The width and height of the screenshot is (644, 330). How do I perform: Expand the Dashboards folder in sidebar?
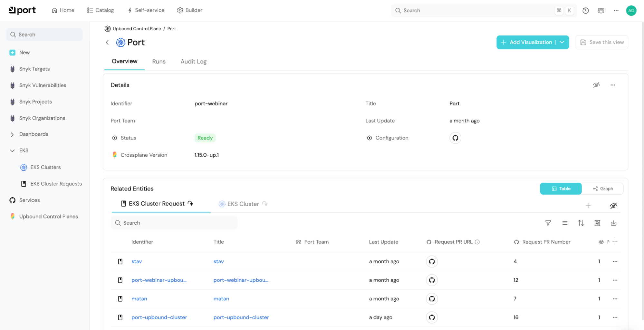(12, 134)
